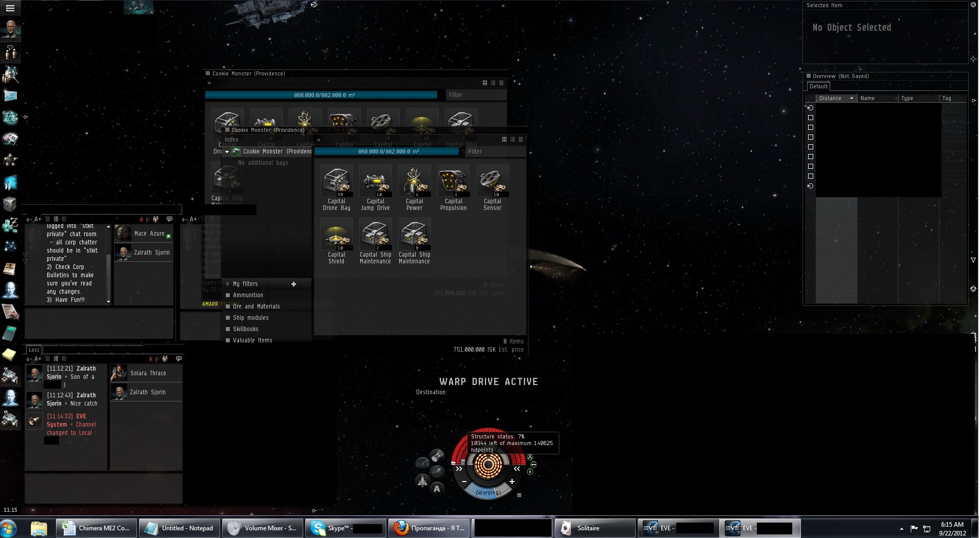Select the Default overview tab
The image size is (980, 538).
click(818, 86)
